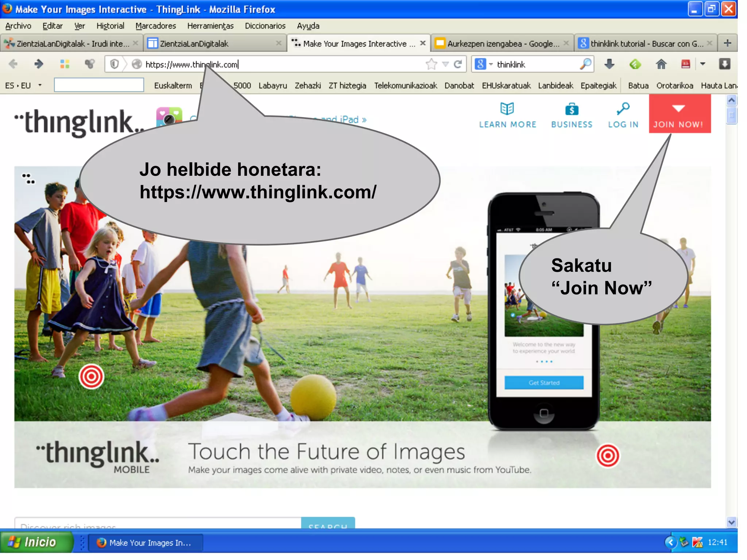Click the empty dictionary search field
This screenshot has height=560, width=747.
point(99,85)
